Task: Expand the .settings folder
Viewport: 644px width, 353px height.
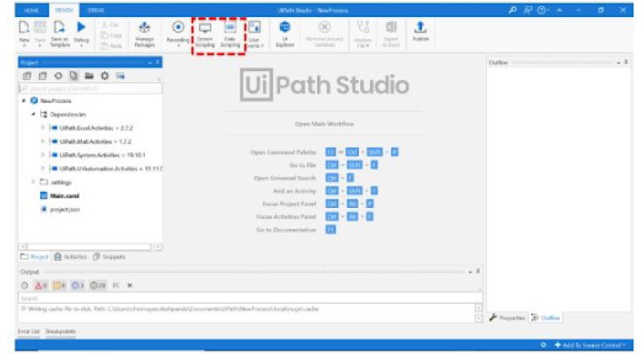Action: click(x=33, y=182)
